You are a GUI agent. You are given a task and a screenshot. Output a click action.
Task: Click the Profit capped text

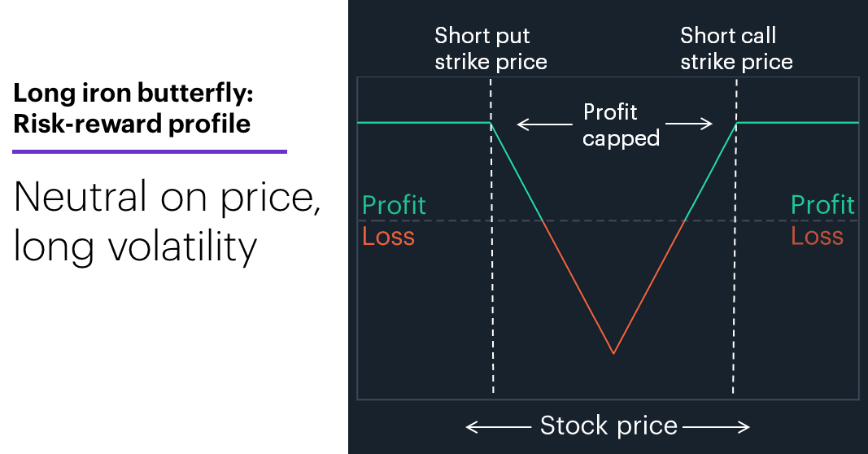click(621, 125)
